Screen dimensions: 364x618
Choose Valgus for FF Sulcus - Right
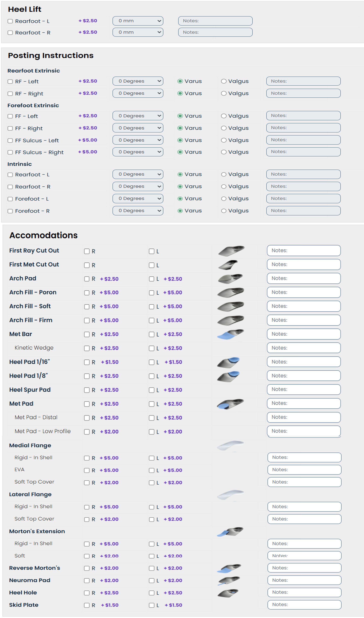[223, 152]
